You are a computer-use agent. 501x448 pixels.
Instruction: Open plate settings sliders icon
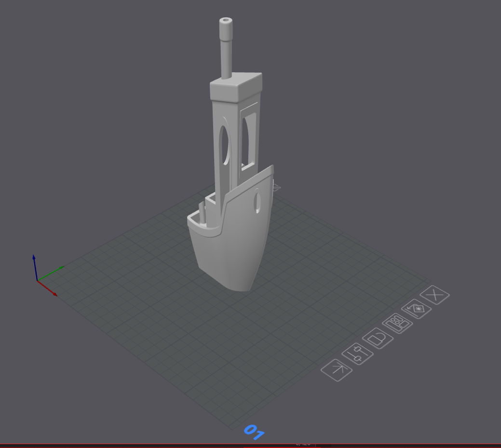(x=357, y=354)
